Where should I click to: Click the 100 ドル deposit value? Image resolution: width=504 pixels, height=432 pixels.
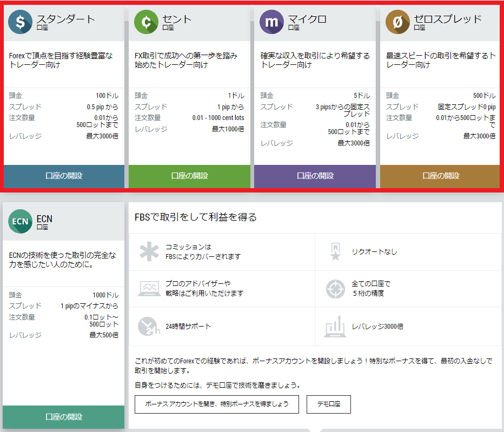(x=107, y=96)
